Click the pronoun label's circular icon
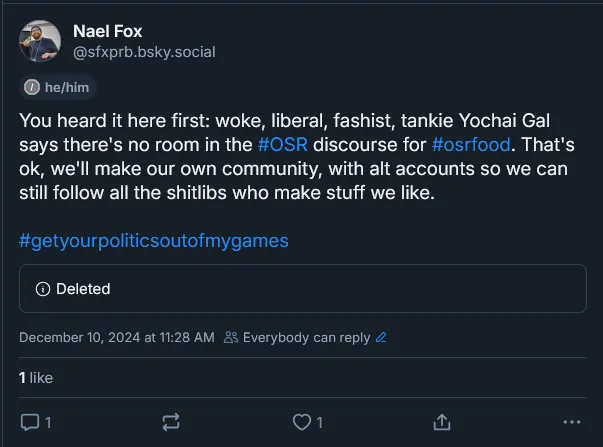Viewport: 603px width, 447px height. [x=32, y=87]
